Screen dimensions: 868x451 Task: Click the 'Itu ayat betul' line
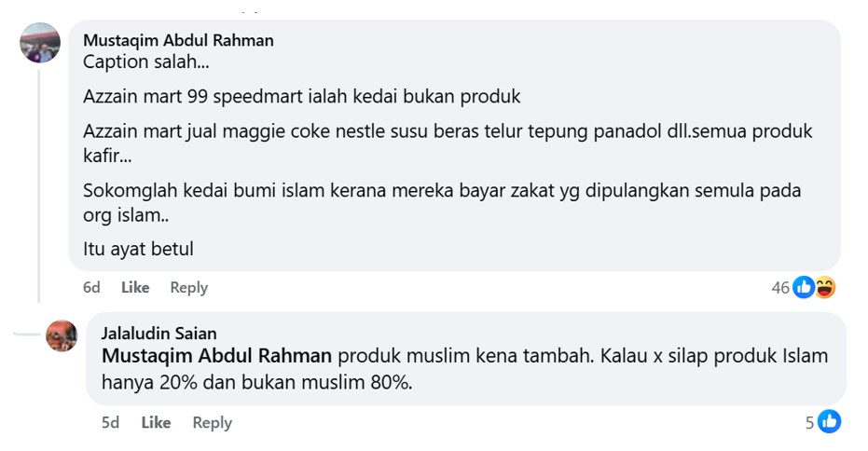click(138, 249)
